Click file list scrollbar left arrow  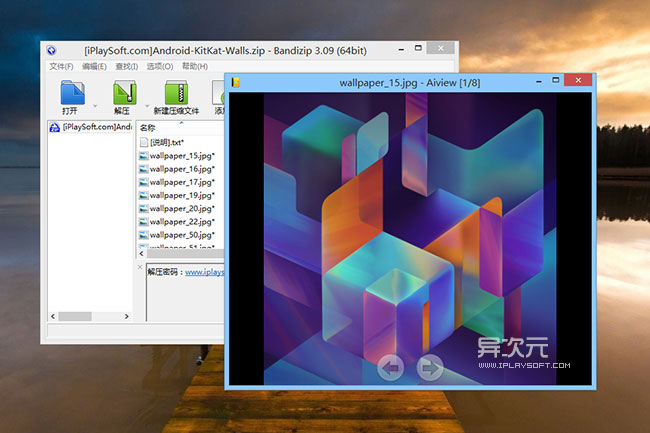[142, 253]
